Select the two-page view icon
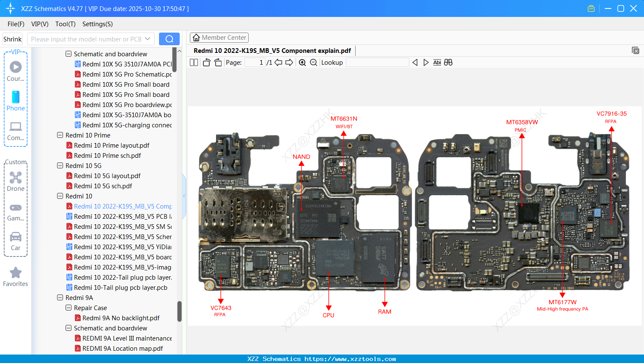 pyautogui.click(x=194, y=62)
